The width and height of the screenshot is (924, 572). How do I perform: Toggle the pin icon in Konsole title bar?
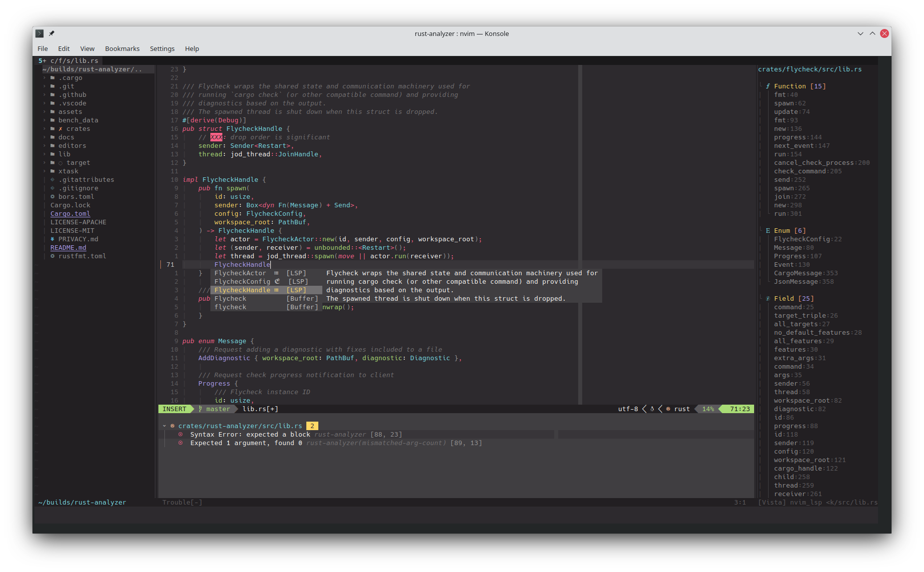pos(51,33)
